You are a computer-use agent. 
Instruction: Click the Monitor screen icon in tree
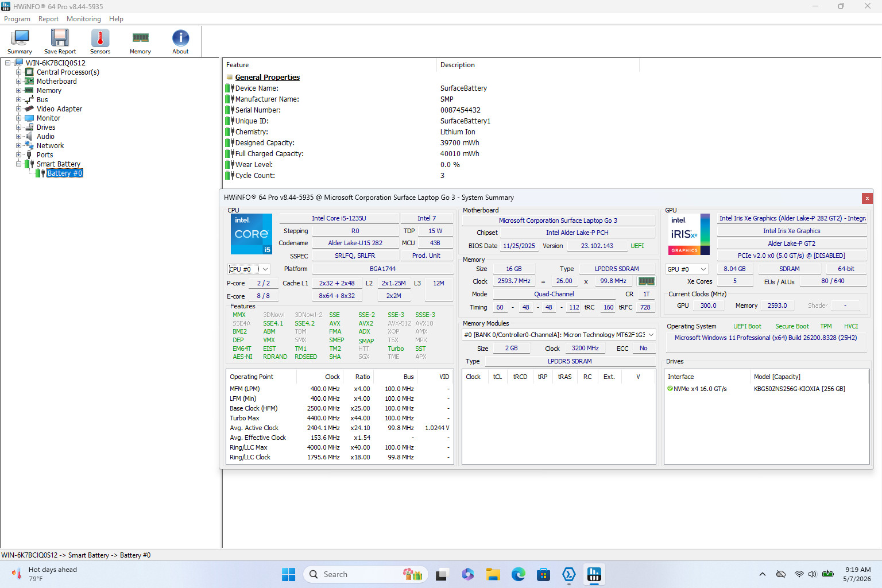[29, 118]
